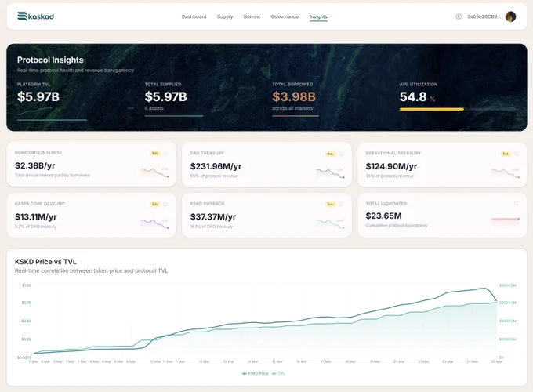Open the user profile avatar

(x=510, y=16)
